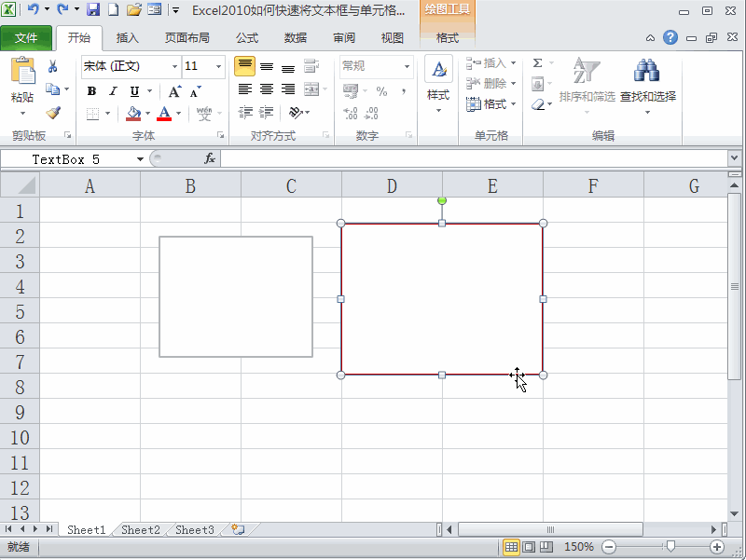Click the Format Painter brush icon

[54, 113]
